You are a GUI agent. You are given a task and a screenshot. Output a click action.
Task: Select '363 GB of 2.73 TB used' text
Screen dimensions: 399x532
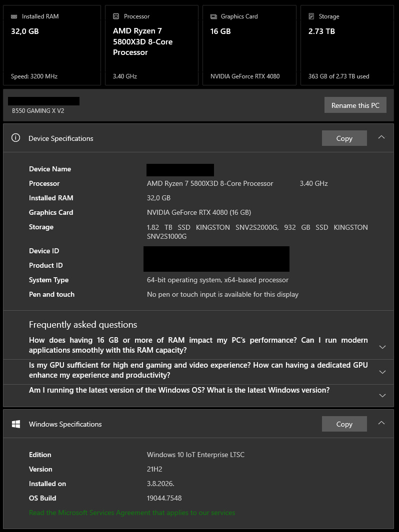[338, 76]
